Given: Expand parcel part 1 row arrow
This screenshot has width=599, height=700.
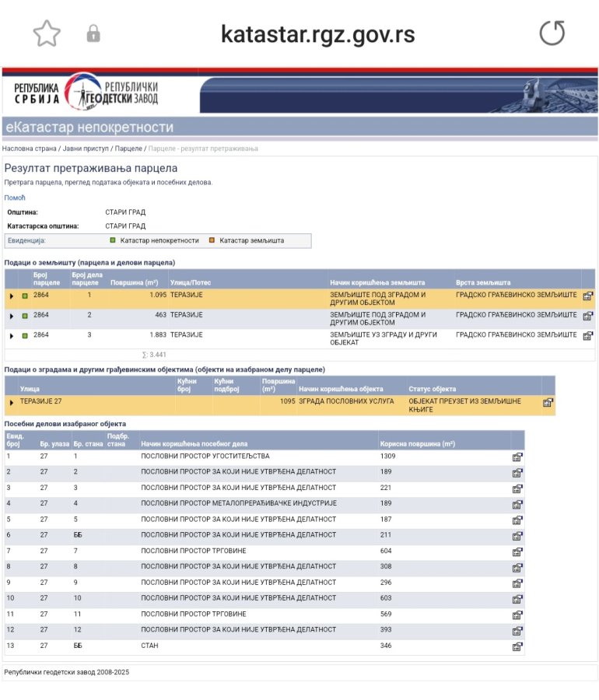Looking at the screenshot, I should pos(12,296).
